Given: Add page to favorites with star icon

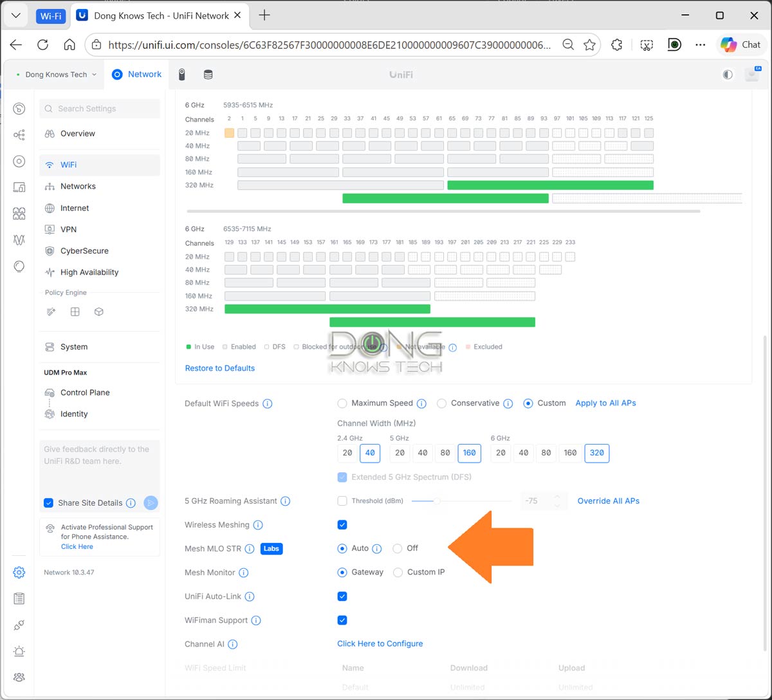Looking at the screenshot, I should 589,44.
